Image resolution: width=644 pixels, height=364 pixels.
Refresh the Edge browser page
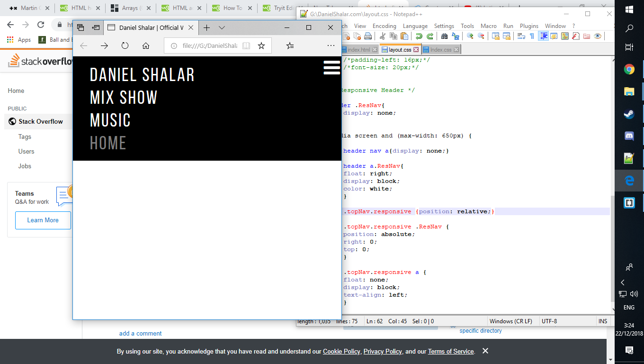click(125, 45)
